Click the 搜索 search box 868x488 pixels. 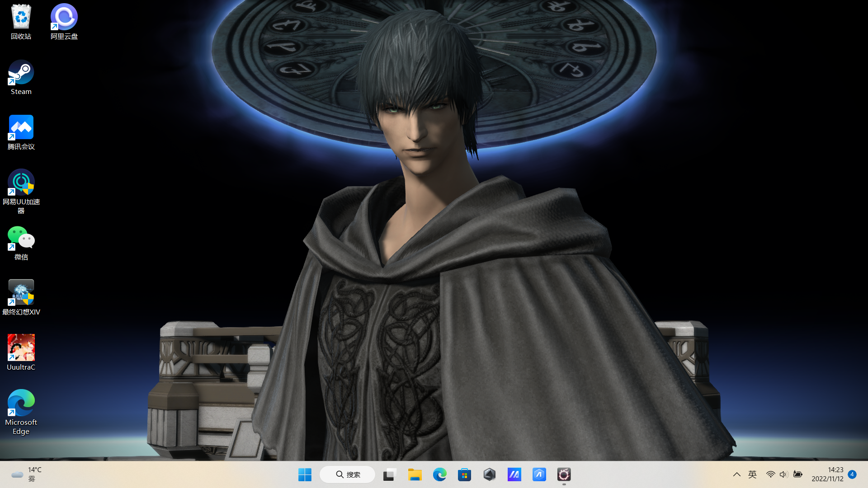pos(348,474)
